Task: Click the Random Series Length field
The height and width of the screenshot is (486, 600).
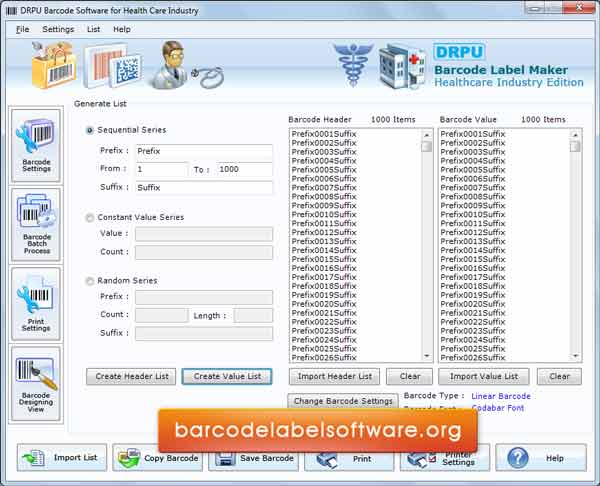Action: click(253, 315)
